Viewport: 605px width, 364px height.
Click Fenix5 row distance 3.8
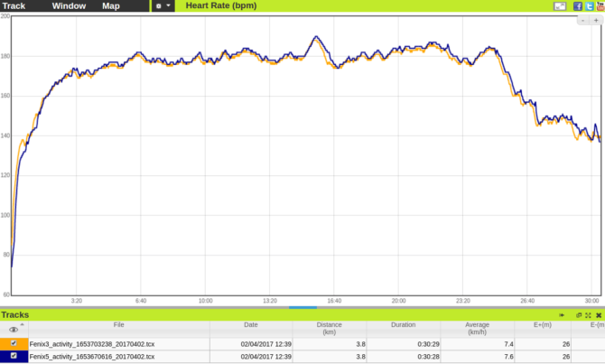pyautogui.click(x=361, y=356)
